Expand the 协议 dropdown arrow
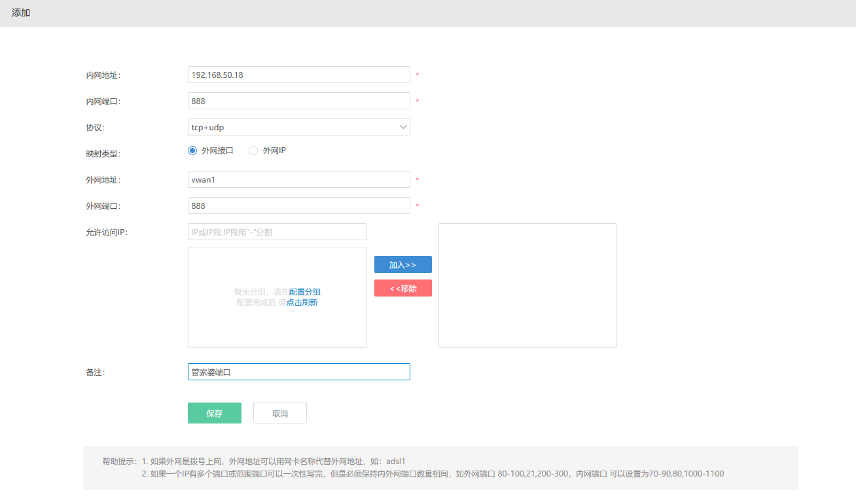Viewport: 856px width, 504px height. [x=403, y=127]
